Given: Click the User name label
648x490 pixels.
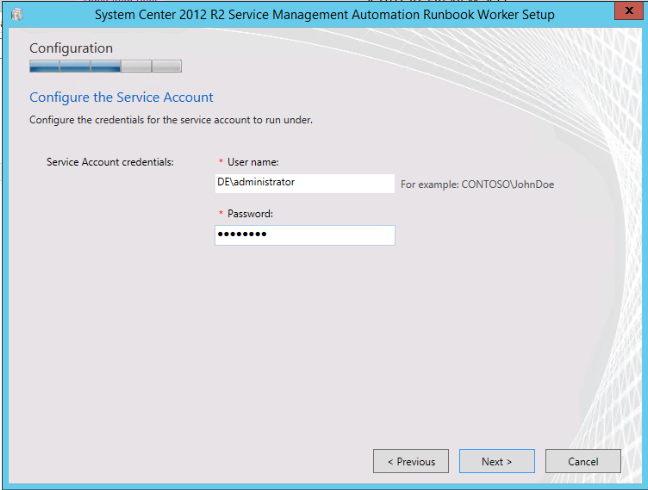Looking at the screenshot, I should coord(252,162).
